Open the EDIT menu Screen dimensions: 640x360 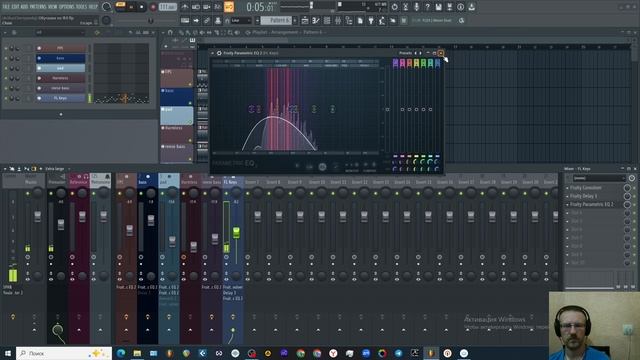[x=16, y=7]
